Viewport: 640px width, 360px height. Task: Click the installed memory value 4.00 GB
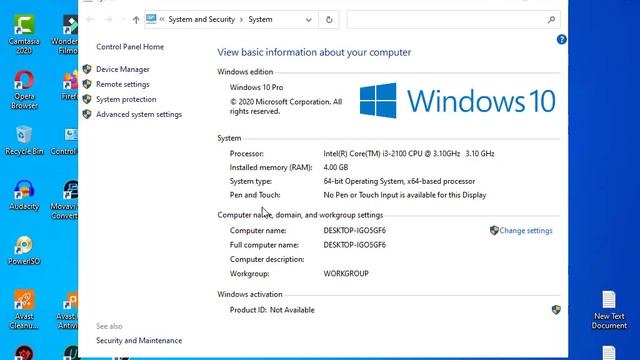point(336,167)
